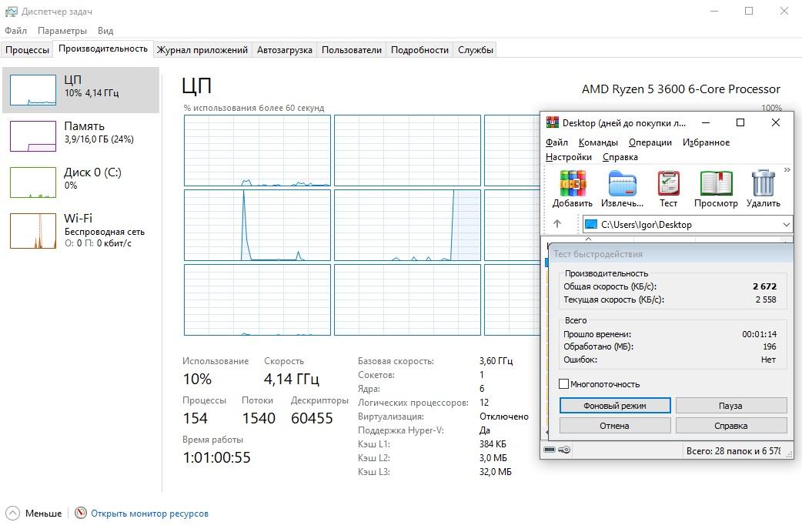
Task: Click the 10% usage value under Использование
Action: (x=197, y=379)
